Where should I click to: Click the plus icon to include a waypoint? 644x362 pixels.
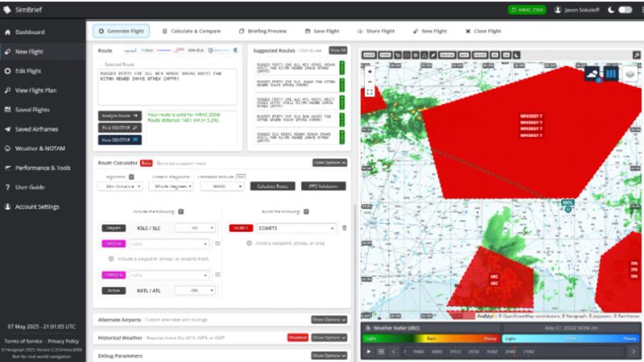pos(111,259)
